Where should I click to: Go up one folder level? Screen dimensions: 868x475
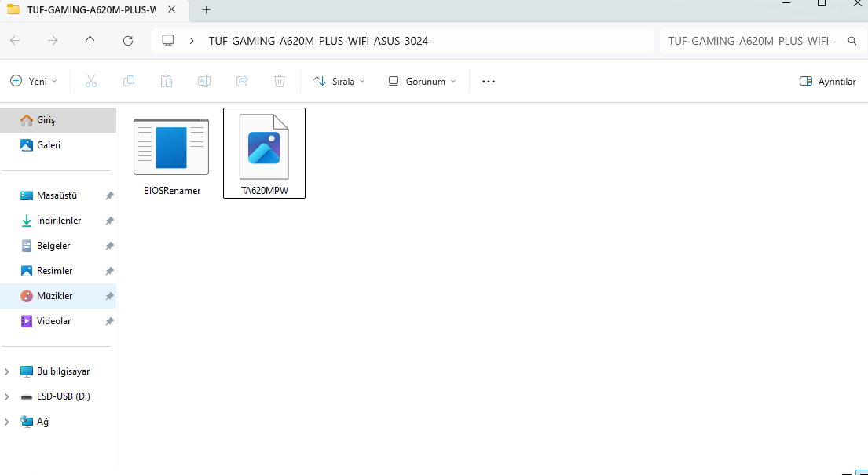(x=90, y=41)
